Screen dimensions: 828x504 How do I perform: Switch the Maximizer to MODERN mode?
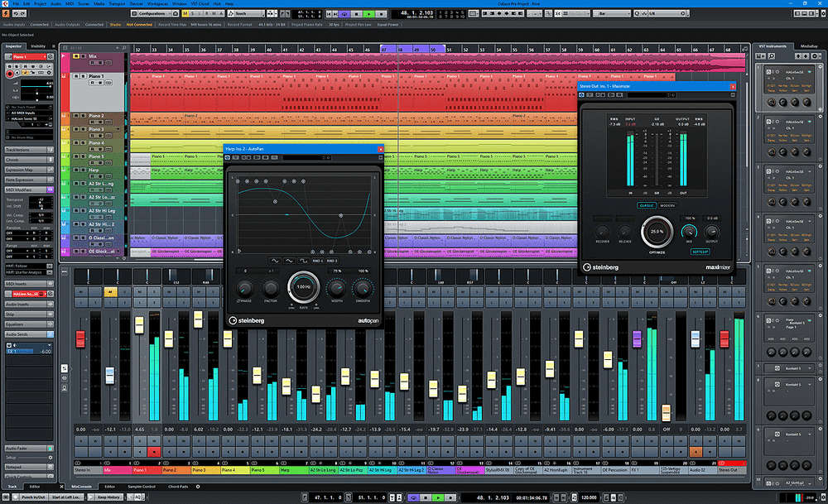667,205
